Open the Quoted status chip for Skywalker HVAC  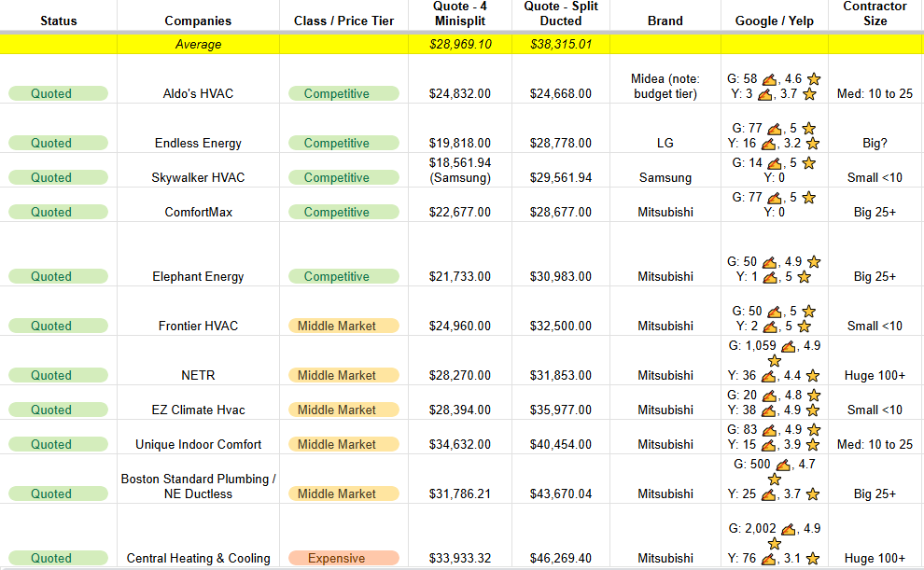pyautogui.click(x=59, y=177)
